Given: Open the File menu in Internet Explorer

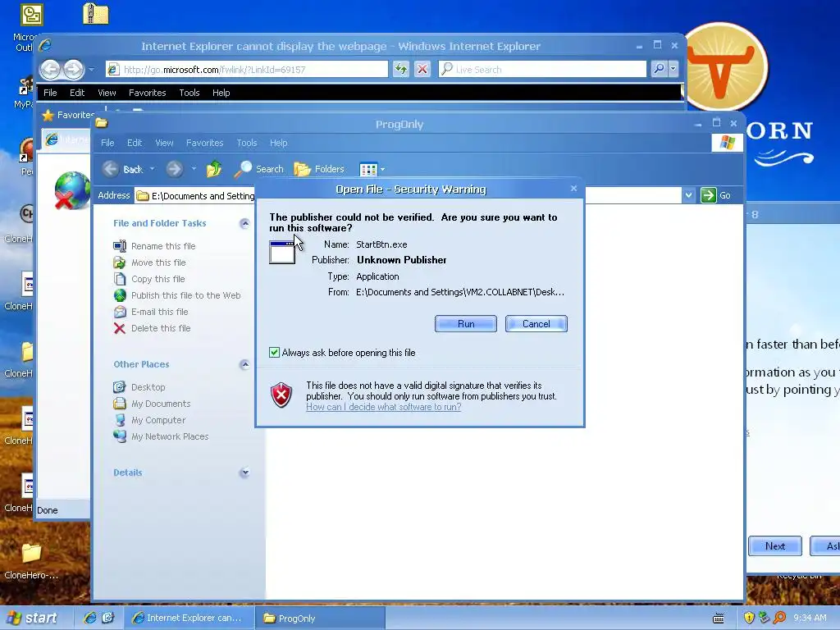Looking at the screenshot, I should (50, 93).
